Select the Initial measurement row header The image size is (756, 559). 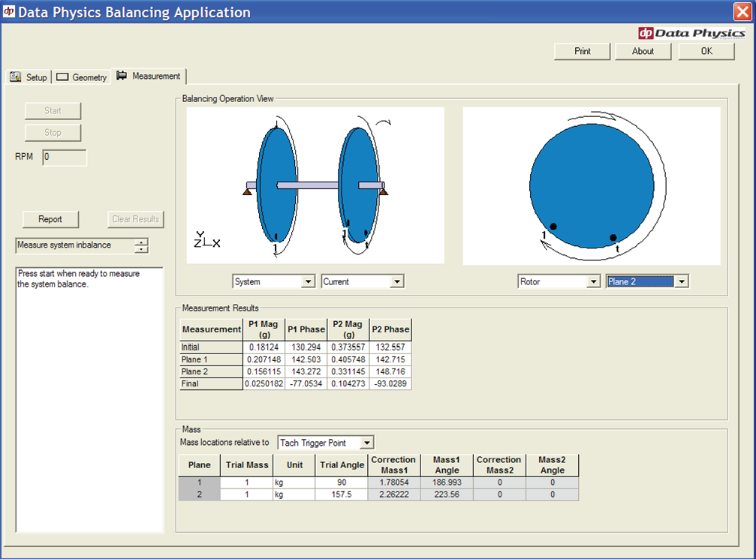[x=211, y=347]
